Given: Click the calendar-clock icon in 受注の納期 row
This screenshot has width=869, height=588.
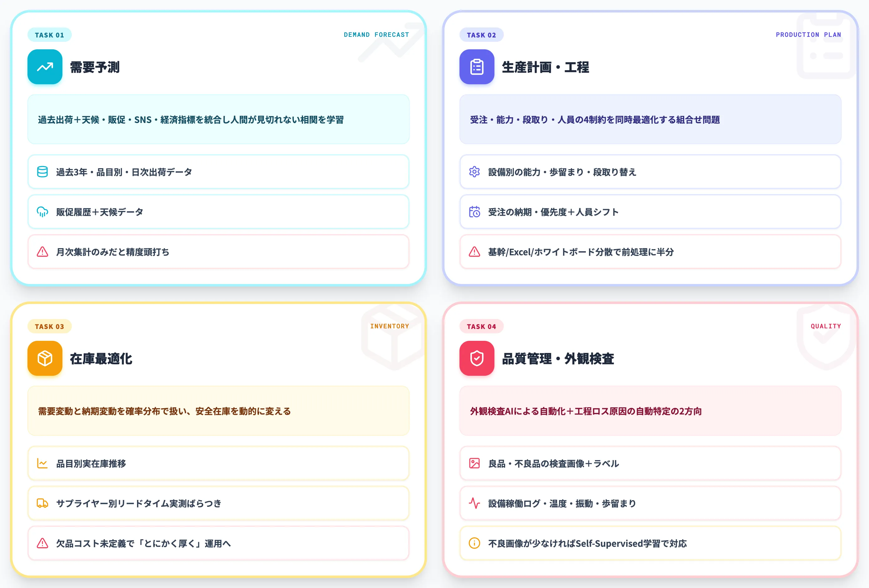Looking at the screenshot, I should [x=474, y=212].
